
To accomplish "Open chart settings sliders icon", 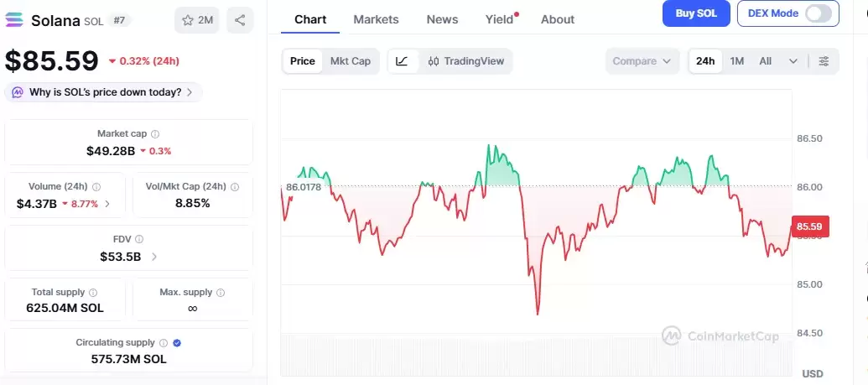I will point(824,61).
